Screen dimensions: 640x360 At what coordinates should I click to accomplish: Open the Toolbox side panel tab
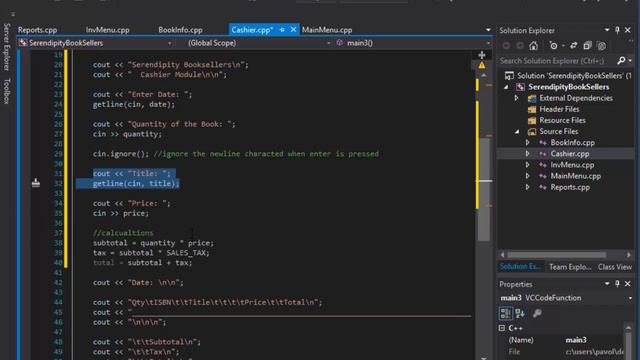(x=7, y=91)
